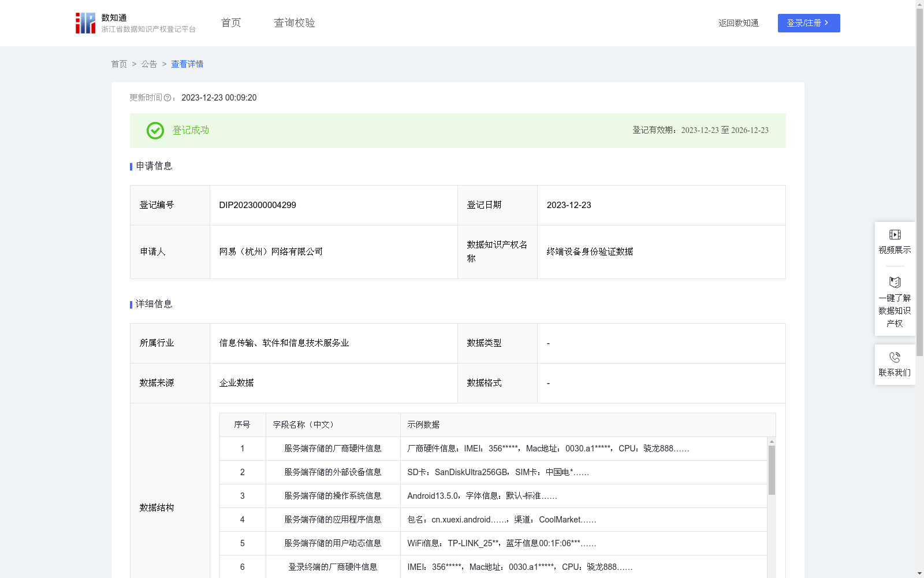
Task: Click the 登录/注册 button
Action: point(808,23)
